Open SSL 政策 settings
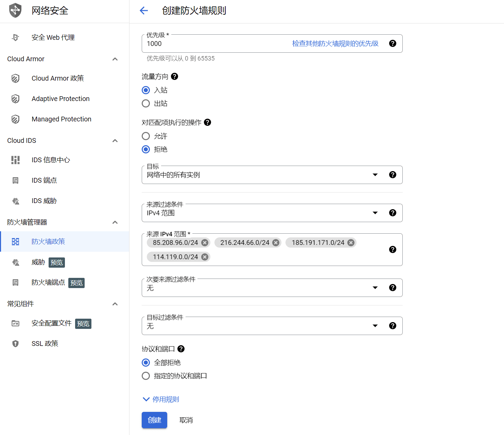The image size is (504, 435). [x=44, y=344]
